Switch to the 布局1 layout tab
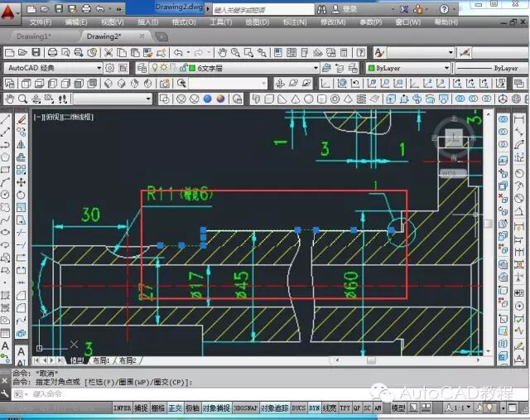The width and height of the screenshot is (530, 420). pos(101,360)
